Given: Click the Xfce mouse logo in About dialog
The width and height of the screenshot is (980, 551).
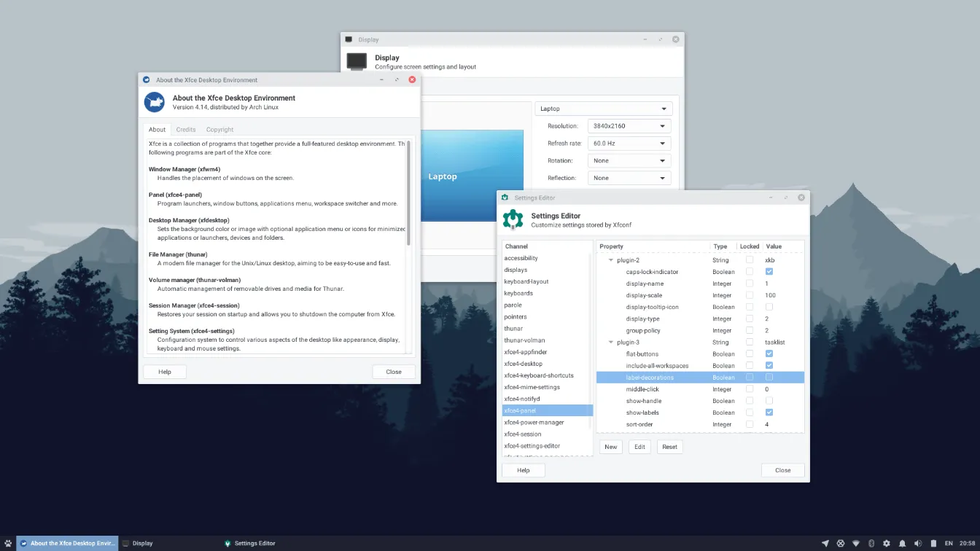Looking at the screenshot, I should (x=154, y=102).
